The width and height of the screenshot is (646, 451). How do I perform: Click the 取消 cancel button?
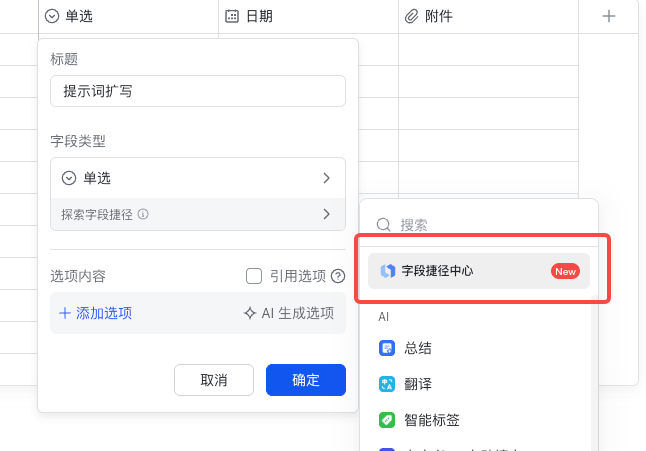tap(214, 380)
